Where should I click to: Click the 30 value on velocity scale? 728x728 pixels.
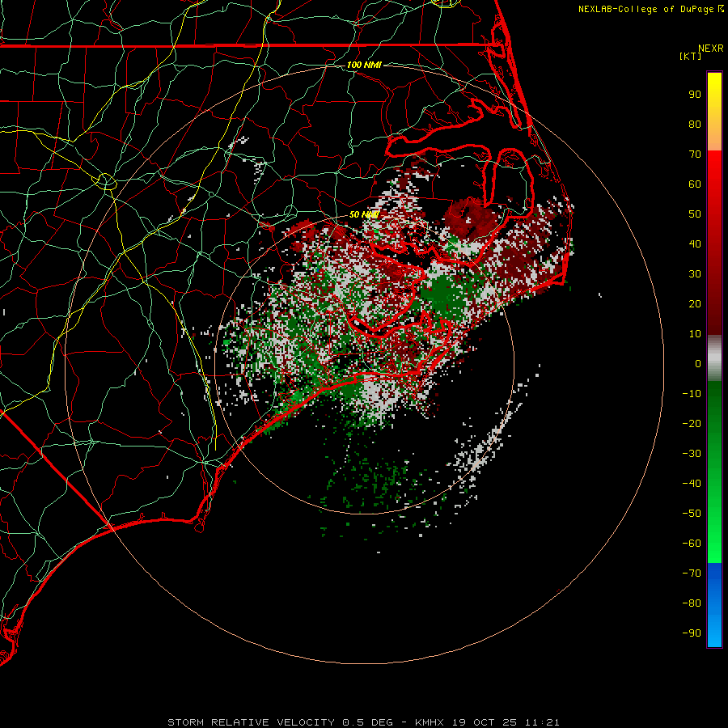tap(695, 274)
